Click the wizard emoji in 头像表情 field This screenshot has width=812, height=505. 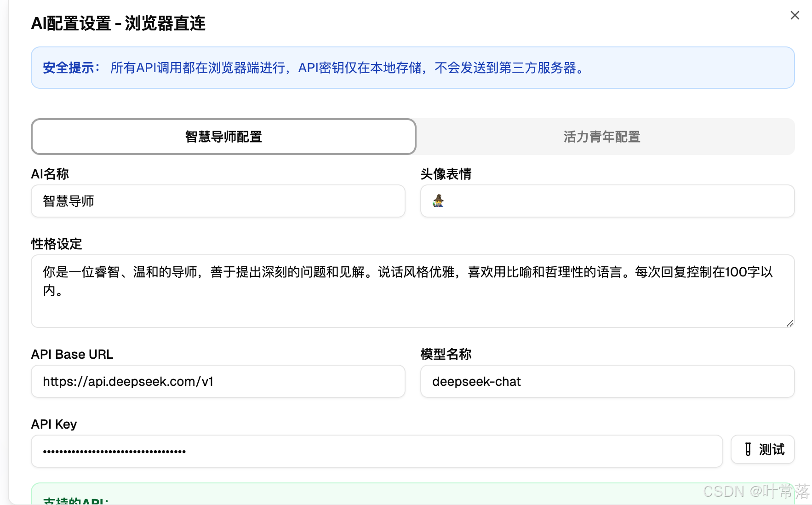pyautogui.click(x=438, y=201)
